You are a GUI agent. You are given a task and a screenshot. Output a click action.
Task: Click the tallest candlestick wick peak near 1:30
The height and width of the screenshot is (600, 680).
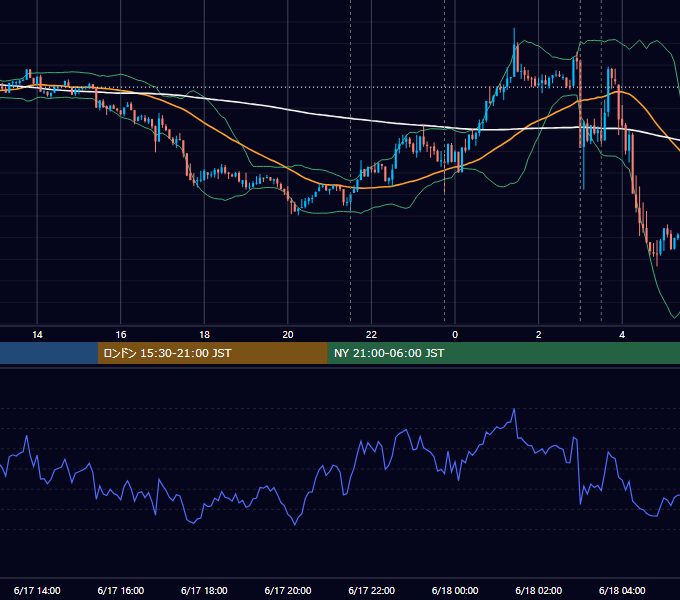(x=514, y=29)
